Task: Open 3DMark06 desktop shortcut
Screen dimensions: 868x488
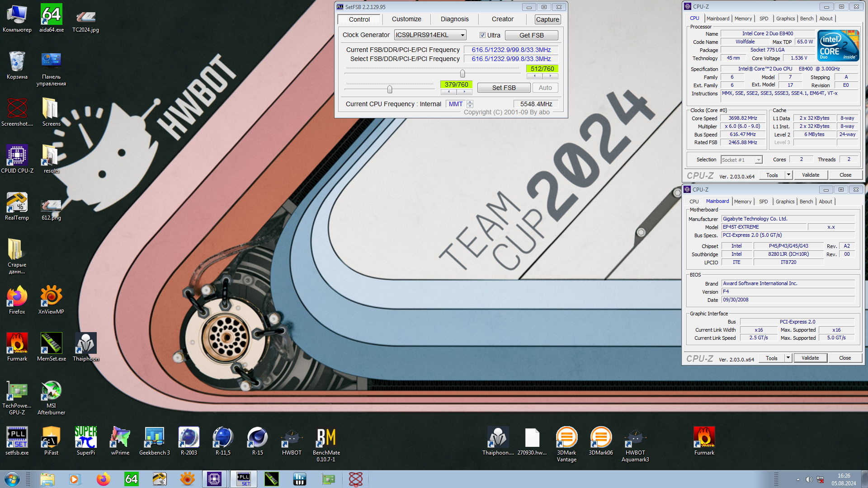Action: [601, 441]
